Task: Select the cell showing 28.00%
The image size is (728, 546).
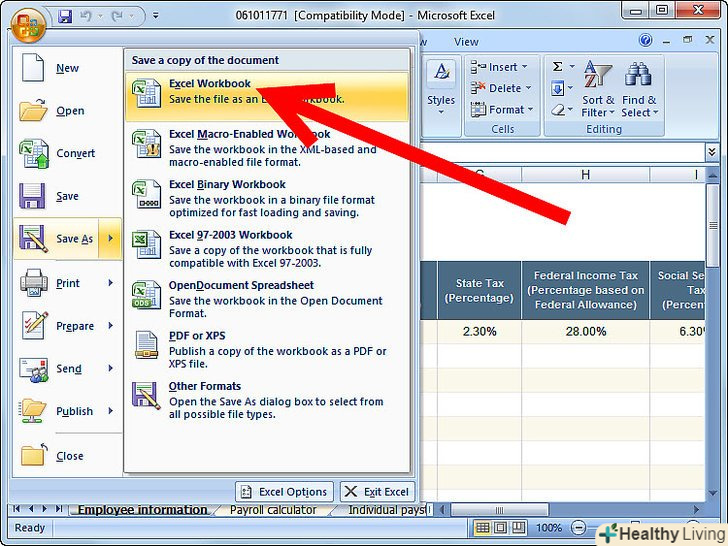Action: tap(585, 332)
